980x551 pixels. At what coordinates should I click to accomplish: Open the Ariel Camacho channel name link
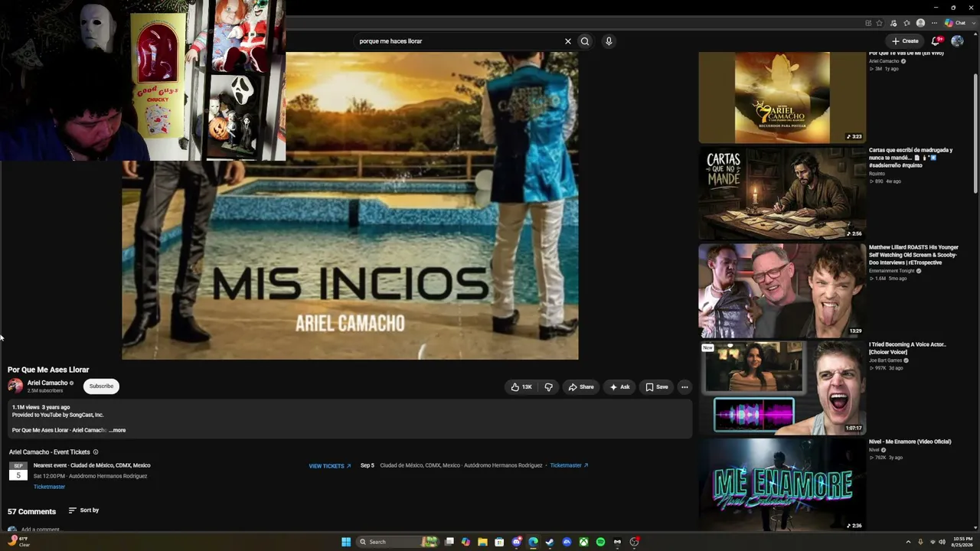pyautogui.click(x=47, y=383)
